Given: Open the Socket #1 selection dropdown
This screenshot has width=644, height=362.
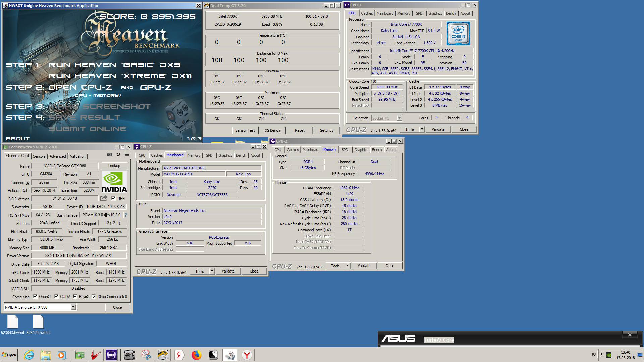Looking at the screenshot, I should click(399, 118).
